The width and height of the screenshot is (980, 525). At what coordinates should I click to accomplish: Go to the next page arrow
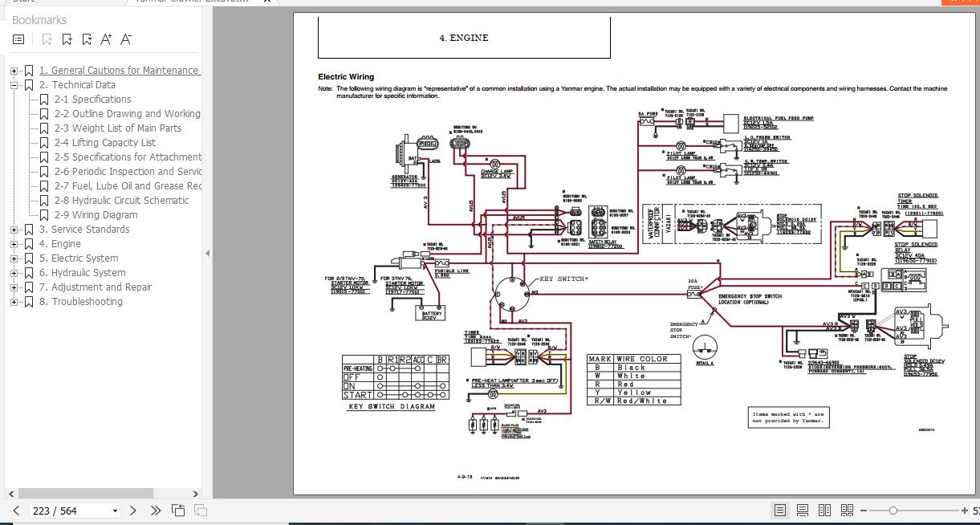[x=133, y=511]
